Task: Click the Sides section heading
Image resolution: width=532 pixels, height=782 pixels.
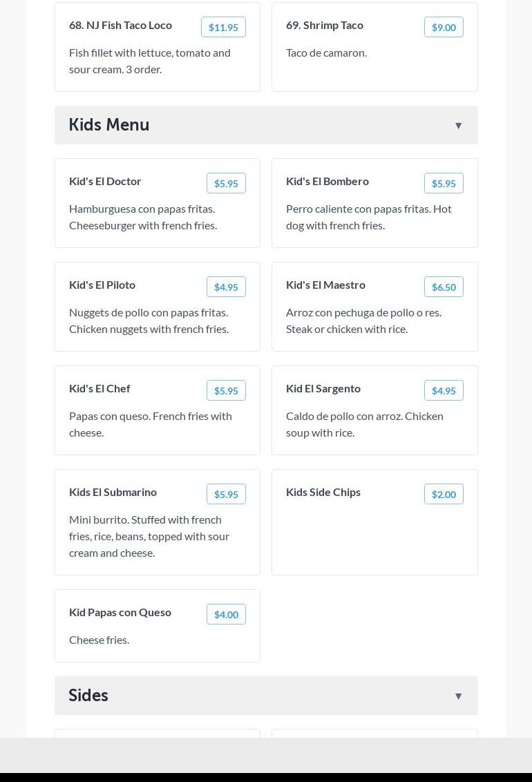Action: coord(88,696)
